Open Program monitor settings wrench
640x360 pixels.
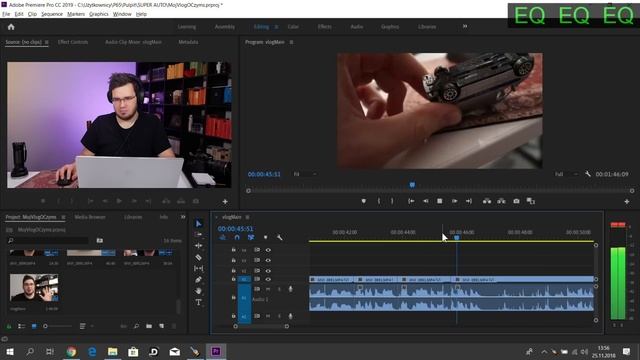[588, 174]
